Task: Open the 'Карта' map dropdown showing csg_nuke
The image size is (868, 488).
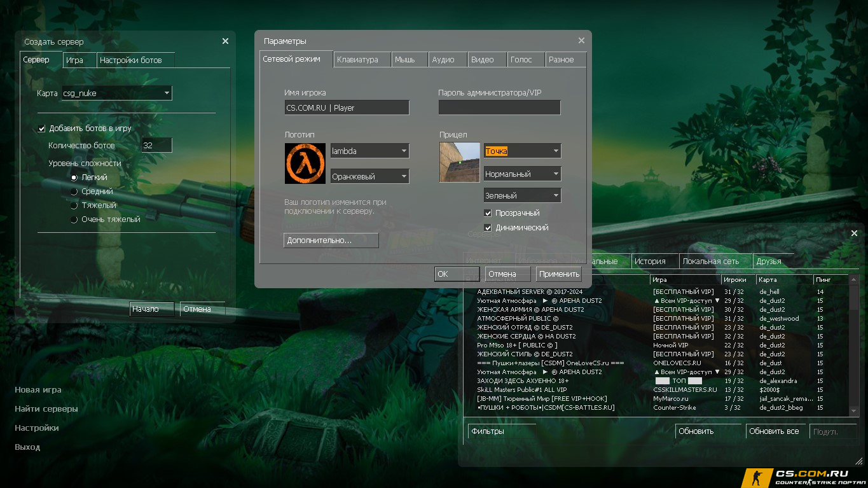Action: (116, 93)
